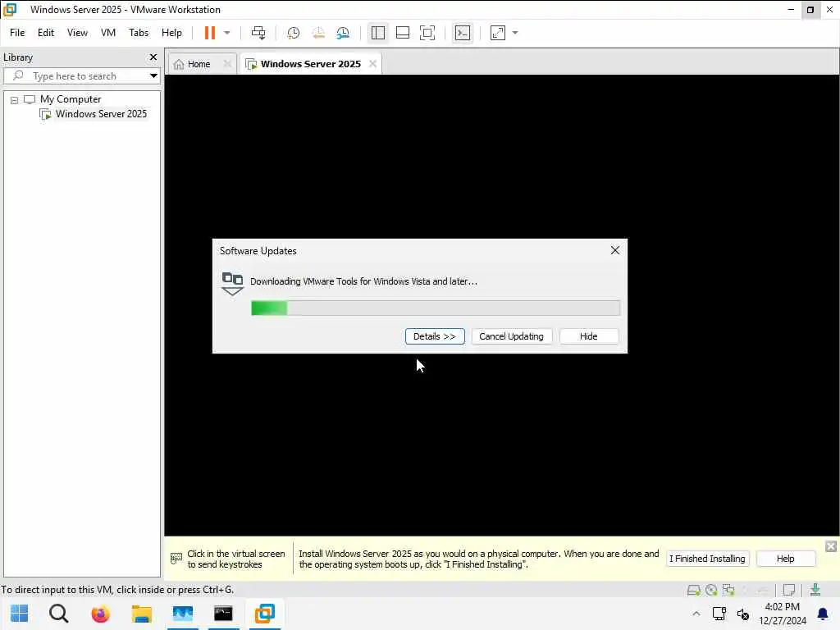Collapse the My Computer tree node
Viewport: 840px width, 630px height.
(x=15, y=99)
